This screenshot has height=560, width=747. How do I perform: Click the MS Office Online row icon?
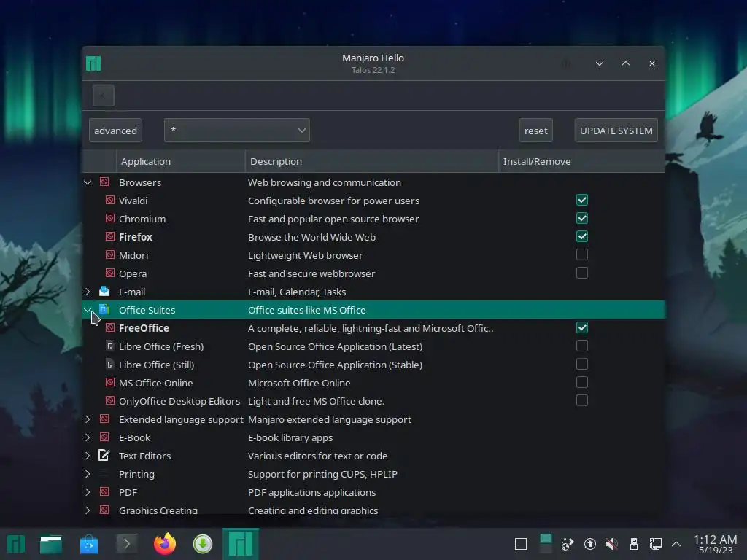click(x=110, y=382)
